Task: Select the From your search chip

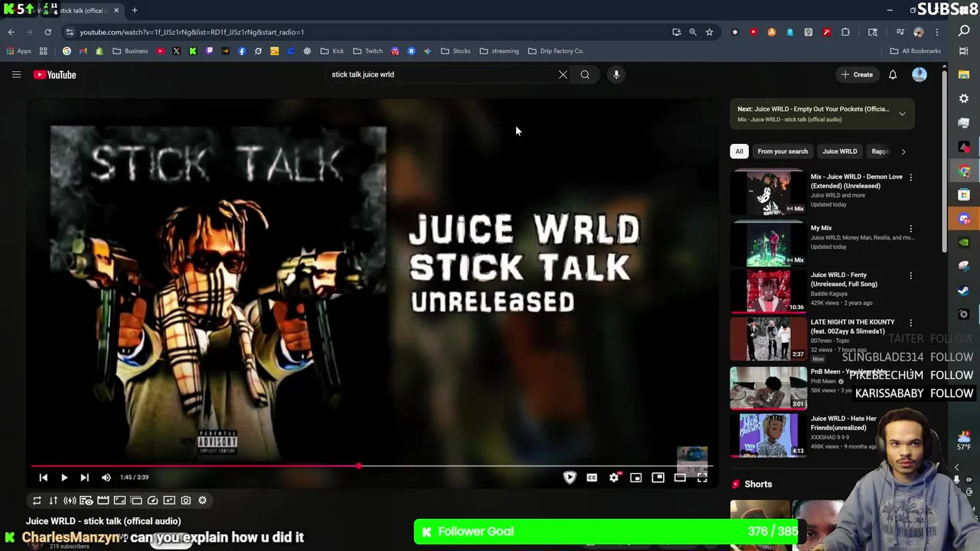Action: 782,152
